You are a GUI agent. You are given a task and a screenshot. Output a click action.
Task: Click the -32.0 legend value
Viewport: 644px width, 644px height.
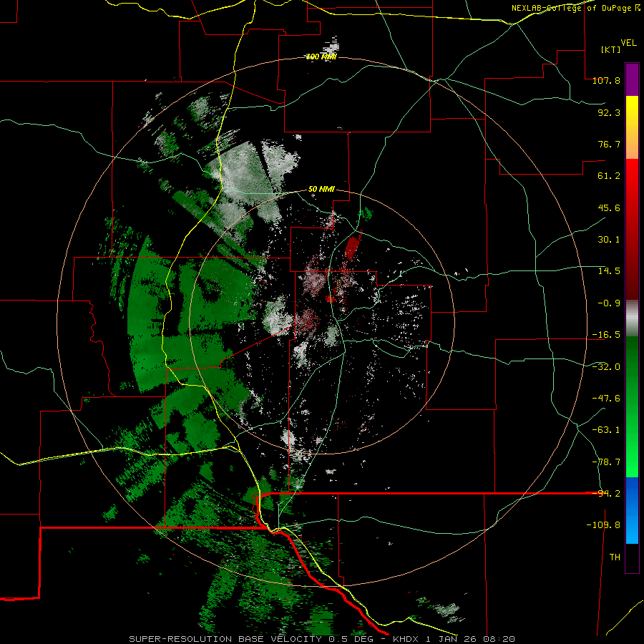coord(606,367)
